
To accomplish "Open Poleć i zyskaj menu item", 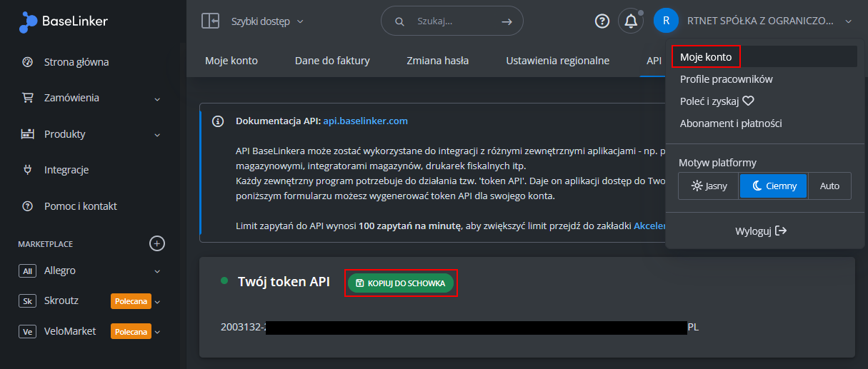I will click(x=717, y=101).
